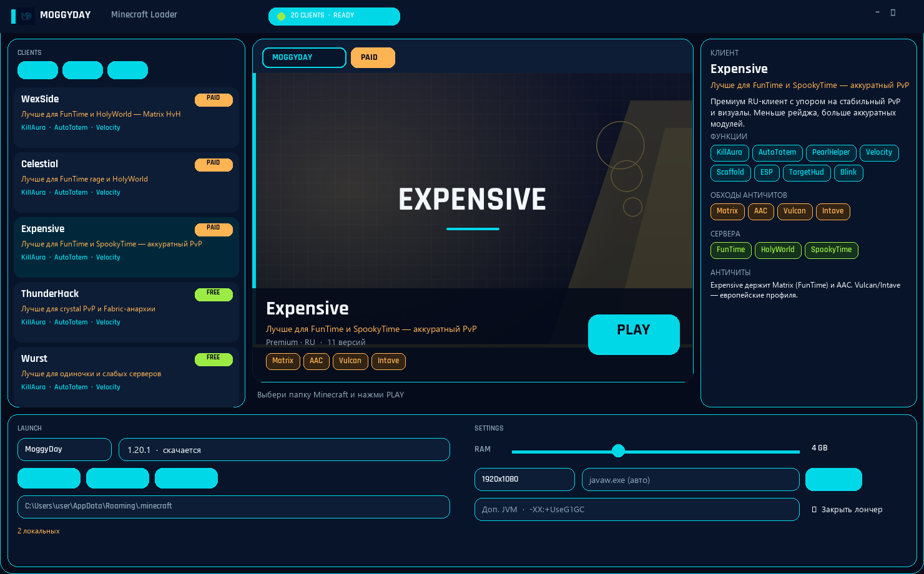Click the AAC tag below the Expensive banner
Viewport: 924px width, 574px height.
click(317, 361)
